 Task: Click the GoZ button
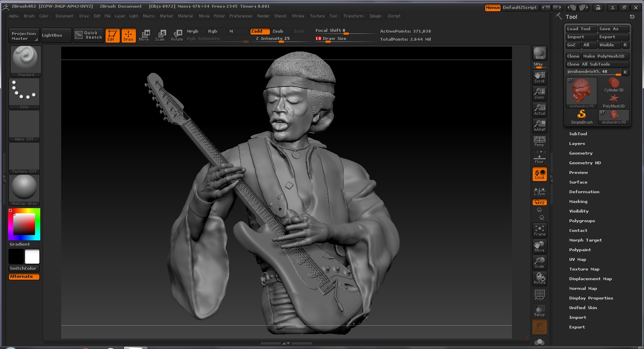coord(573,45)
